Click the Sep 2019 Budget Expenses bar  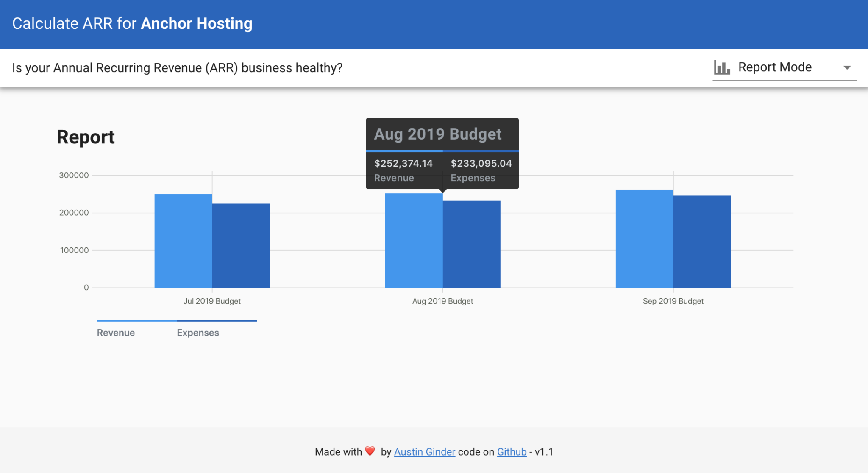pos(702,241)
